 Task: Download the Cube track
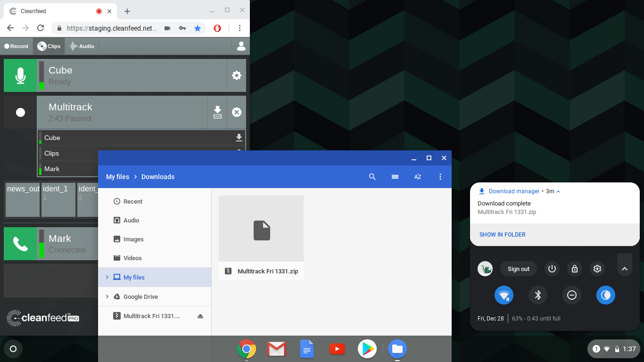[x=239, y=138]
